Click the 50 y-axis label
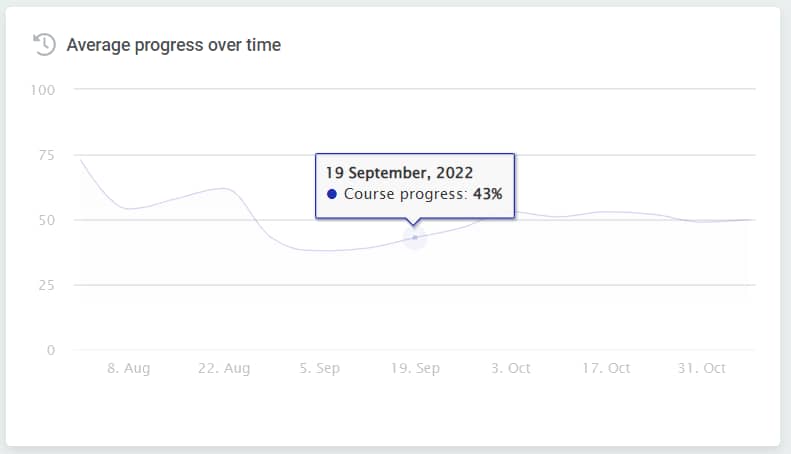Image resolution: width=791 pixels, height=454 pixels. pos(46,220)
